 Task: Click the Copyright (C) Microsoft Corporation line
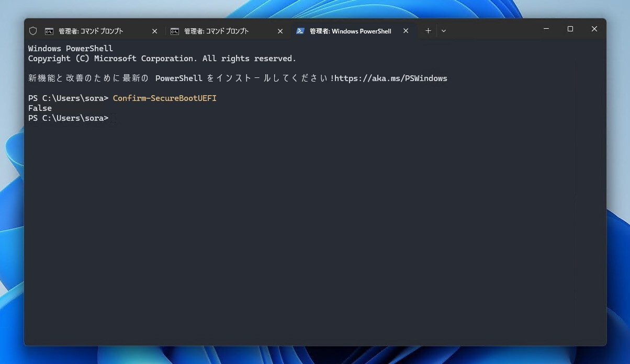(x=162, y=59)
